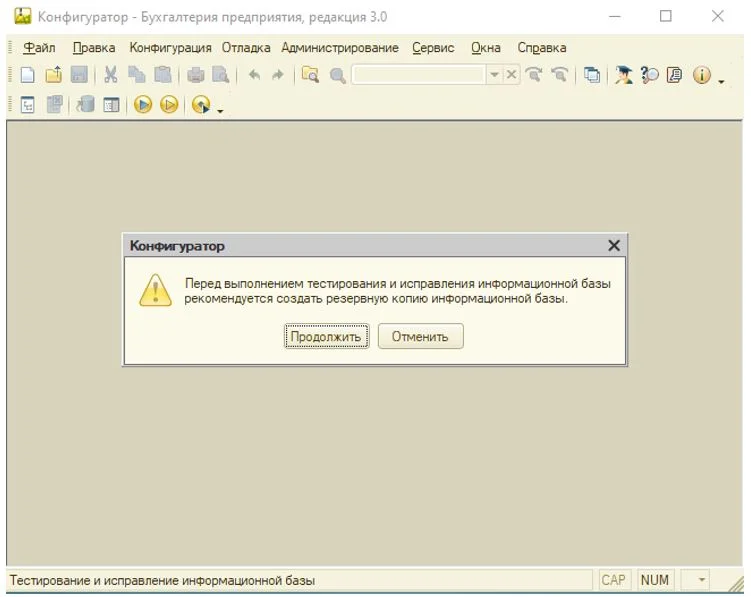751x597 pixels.
Task: Close the Конфигуратор warning dialog
Action: pyautogui.click(x=614, y=246)
